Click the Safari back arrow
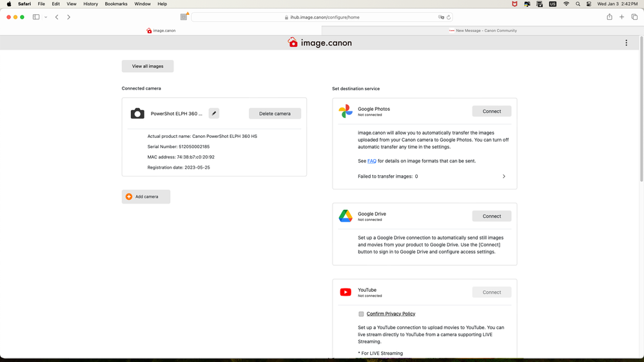 [x=57, y=17]
